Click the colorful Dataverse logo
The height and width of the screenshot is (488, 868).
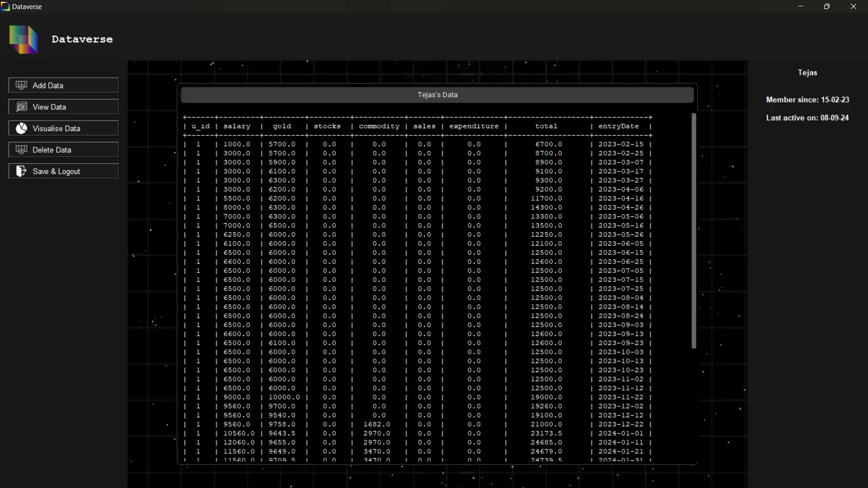tap(24, 40)
